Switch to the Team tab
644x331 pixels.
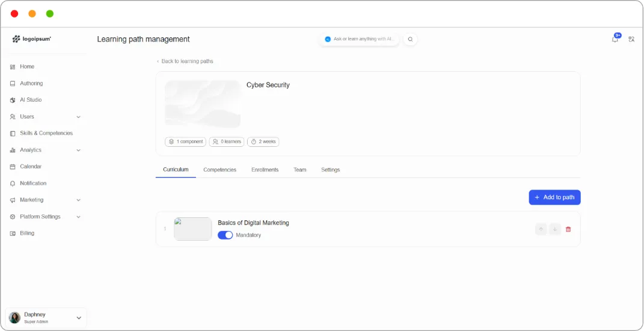pos(300,169)
